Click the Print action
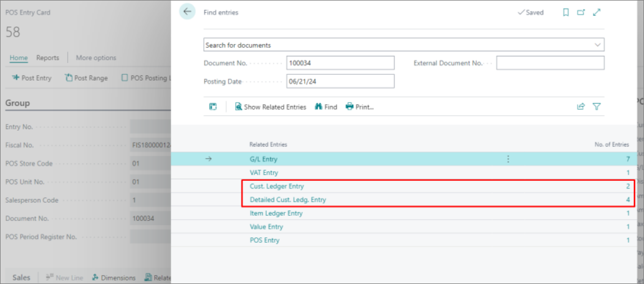This screenshot has width=644, height=284. pos(360,107)
